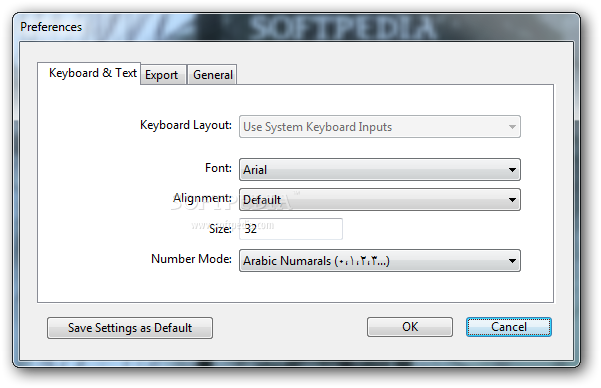The height and width of the screenshot is (388, 601).
Task: Switch to the General tab
Action: pos(212,74)
